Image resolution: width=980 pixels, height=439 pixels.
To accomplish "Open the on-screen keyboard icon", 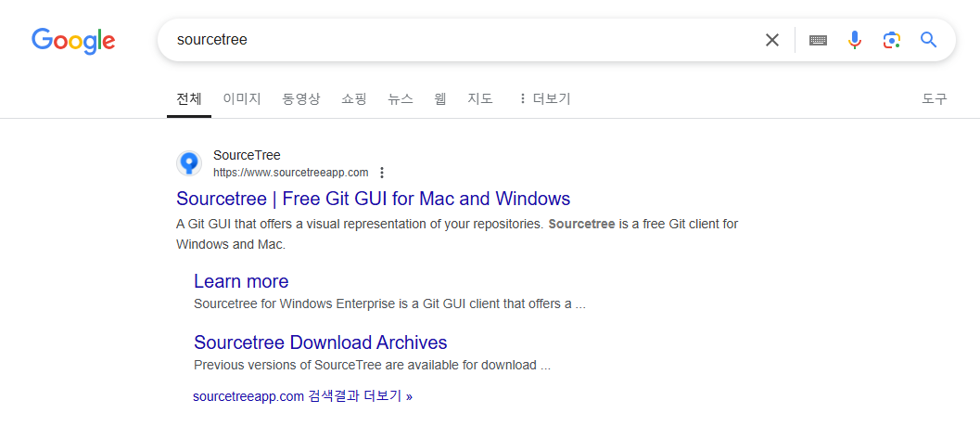I will [x=818, y=40].
